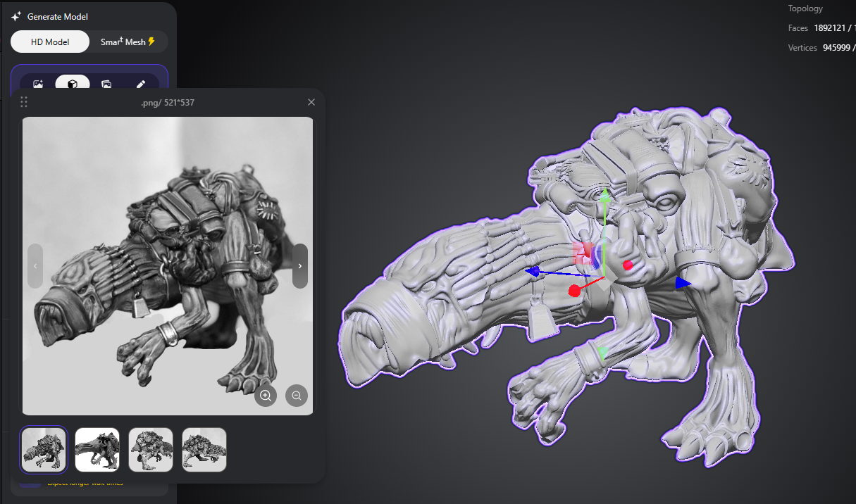Select the second creature thumbnail
The height and width of the screenshot is (504, 856).
(x=97, y=450)
